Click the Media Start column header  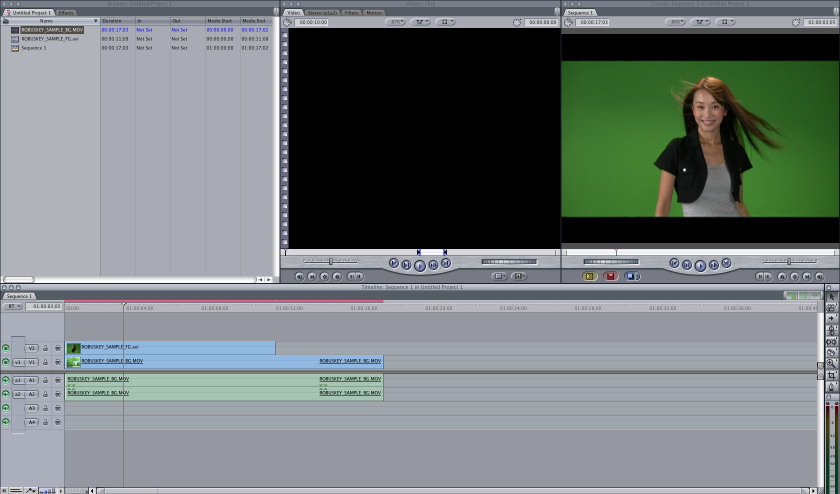coord(223,21)
